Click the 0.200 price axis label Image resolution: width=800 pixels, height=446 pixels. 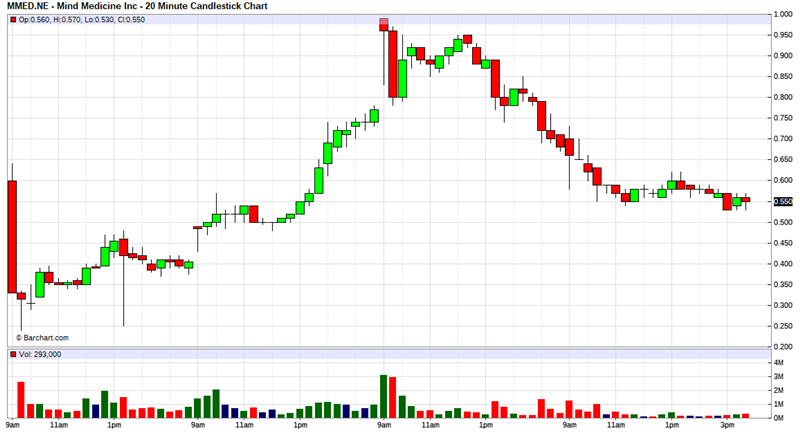click(783, 346)
